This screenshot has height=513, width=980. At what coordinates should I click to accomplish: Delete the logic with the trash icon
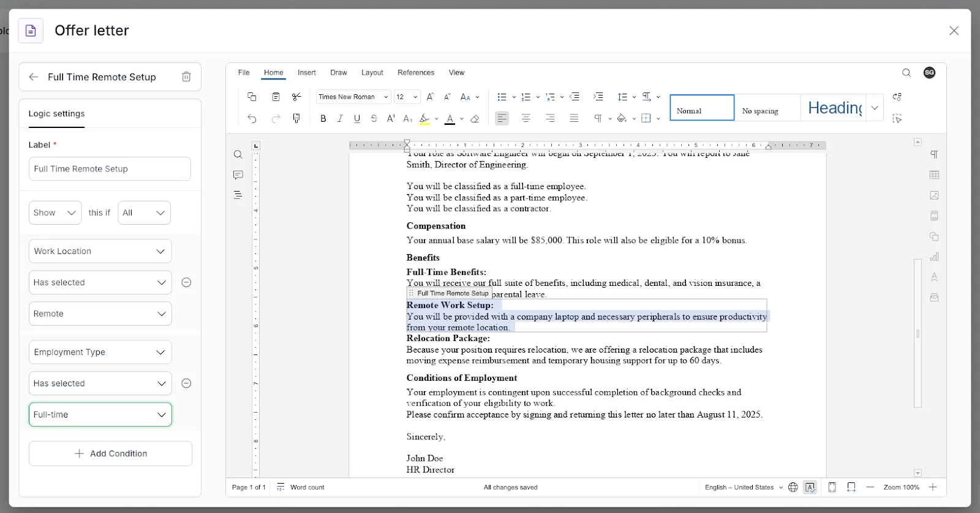coord(186,77)
